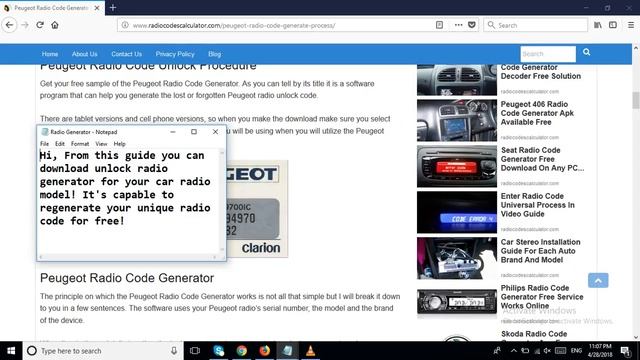Click the website search magnifier icon
The height and width of the screenshot is (360, 640).
[x=587, y=52]
